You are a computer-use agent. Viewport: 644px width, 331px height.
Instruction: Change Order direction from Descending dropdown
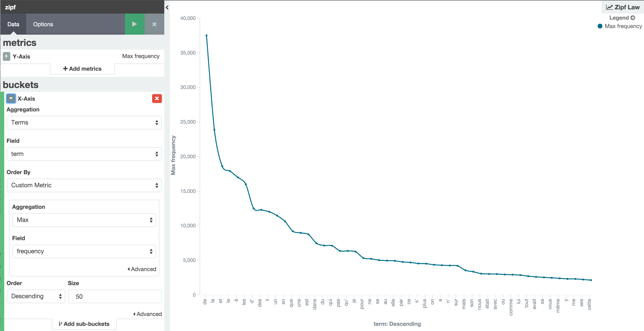pos(35,295)
